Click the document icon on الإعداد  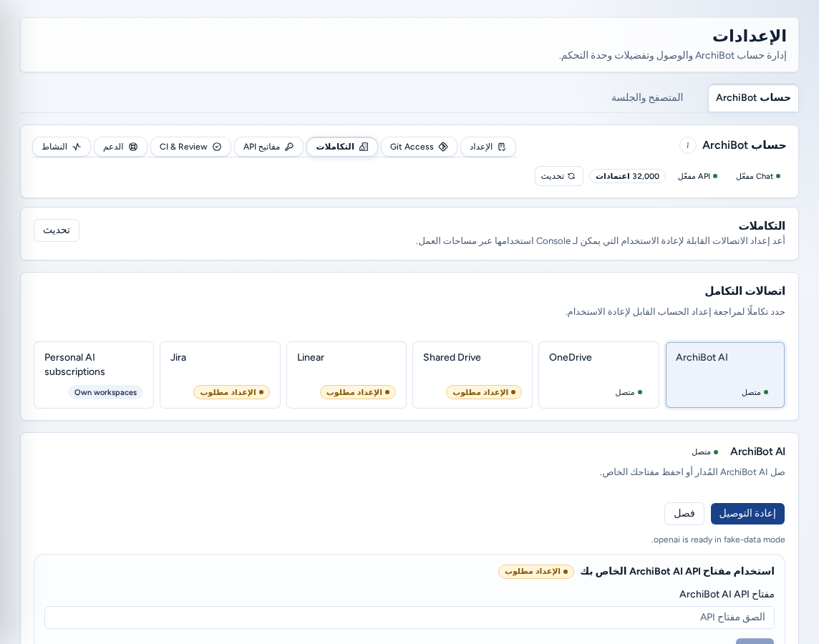pos(502,147)
